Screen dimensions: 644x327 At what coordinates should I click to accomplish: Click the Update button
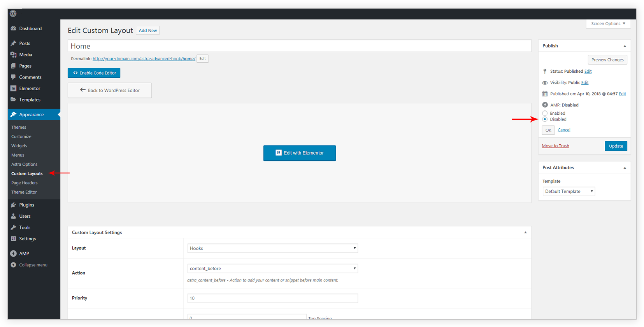(x=616, y=146)
